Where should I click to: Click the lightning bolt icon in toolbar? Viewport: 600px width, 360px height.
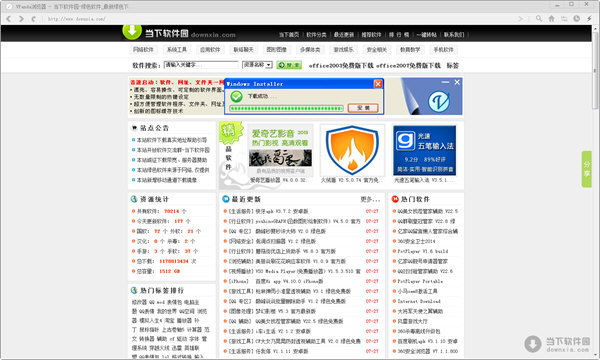point(589,18)
